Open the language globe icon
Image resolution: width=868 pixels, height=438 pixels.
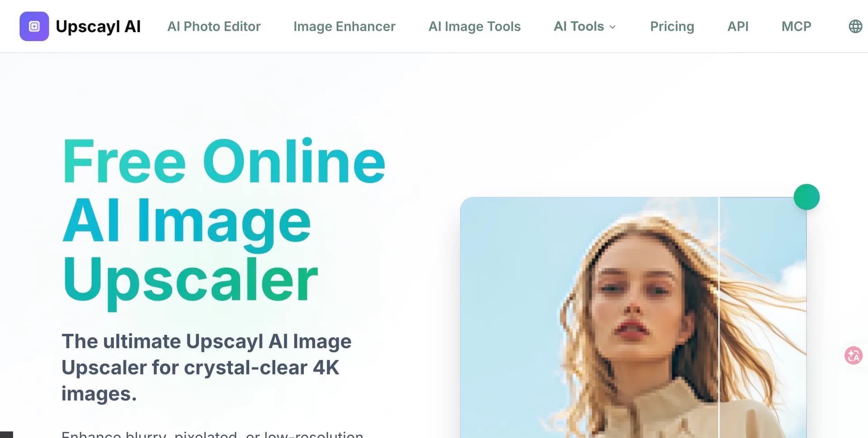tap(855, 26)
